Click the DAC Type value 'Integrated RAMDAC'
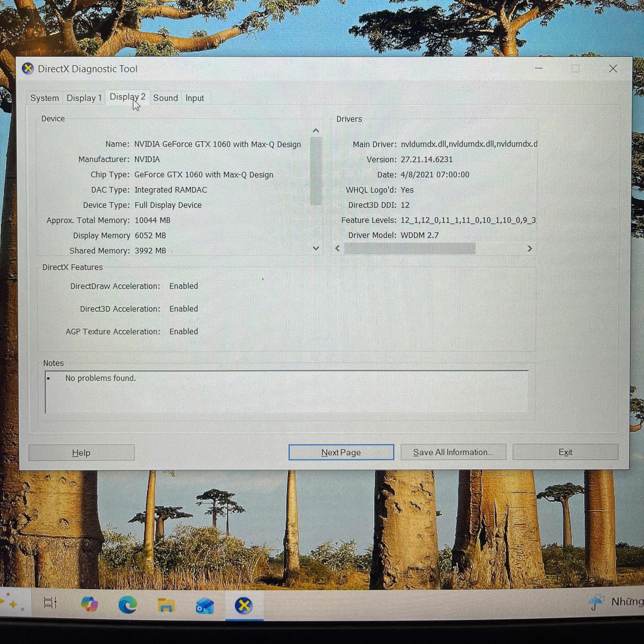Image resolution: width=644 pixels, height=644 pixels. click(x=171, y=190)
